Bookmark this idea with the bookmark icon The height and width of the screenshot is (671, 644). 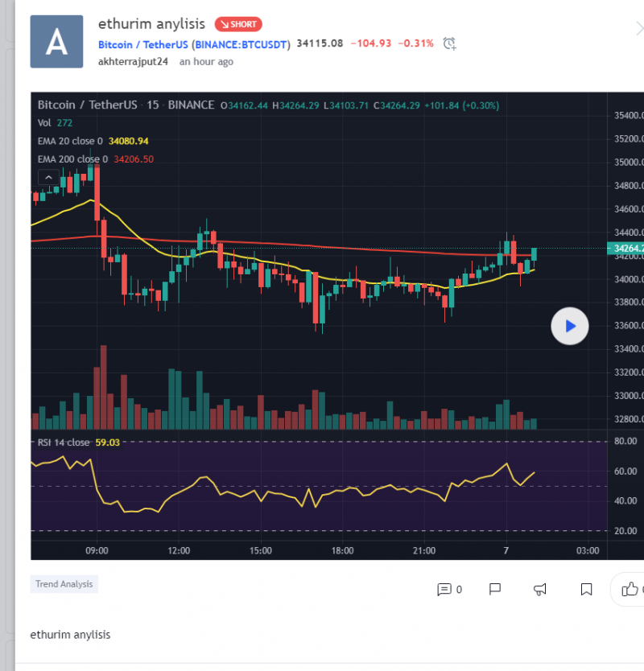pos(587,589)
